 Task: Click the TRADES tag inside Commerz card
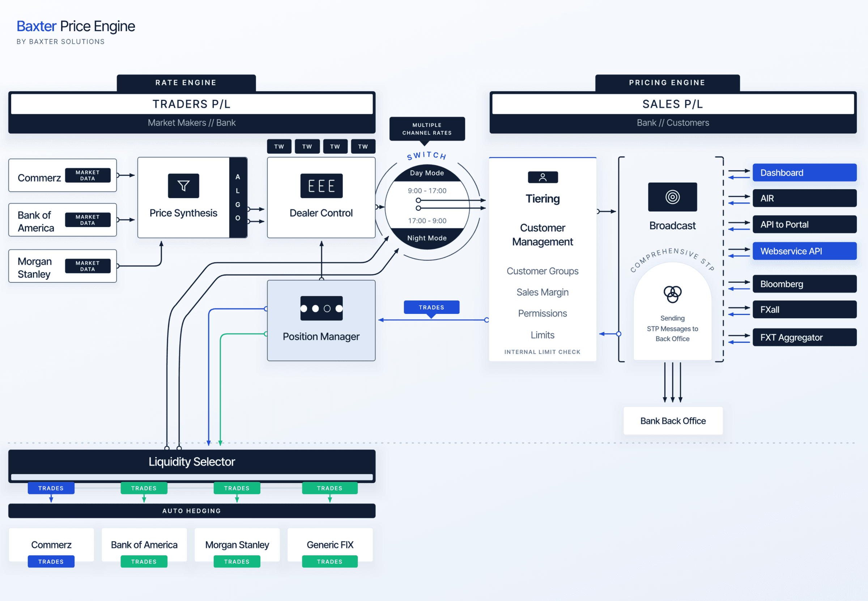pos(51,562)
